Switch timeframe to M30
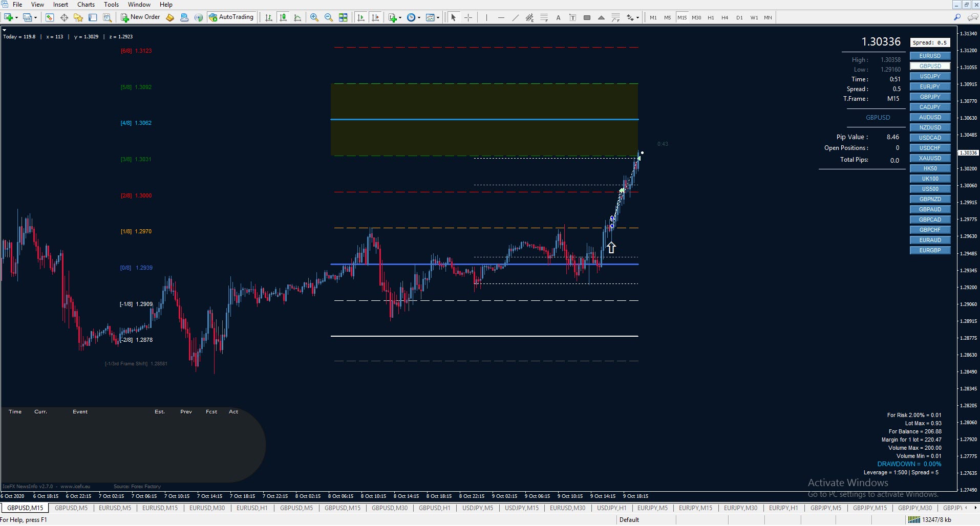The width and height of the screenshot is (980, 526). click(696, 17)
